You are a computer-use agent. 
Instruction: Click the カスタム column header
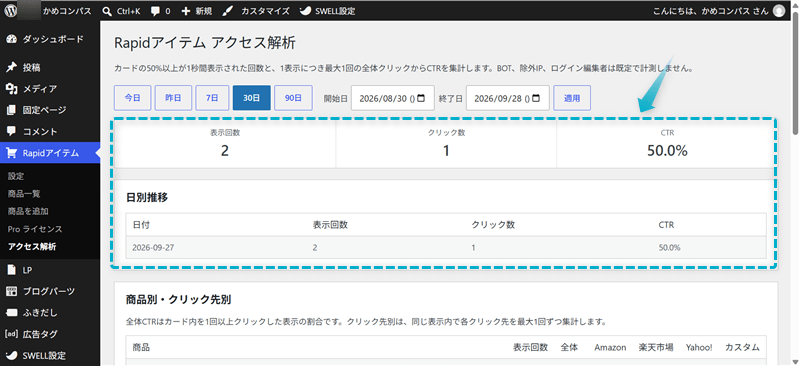742,347
